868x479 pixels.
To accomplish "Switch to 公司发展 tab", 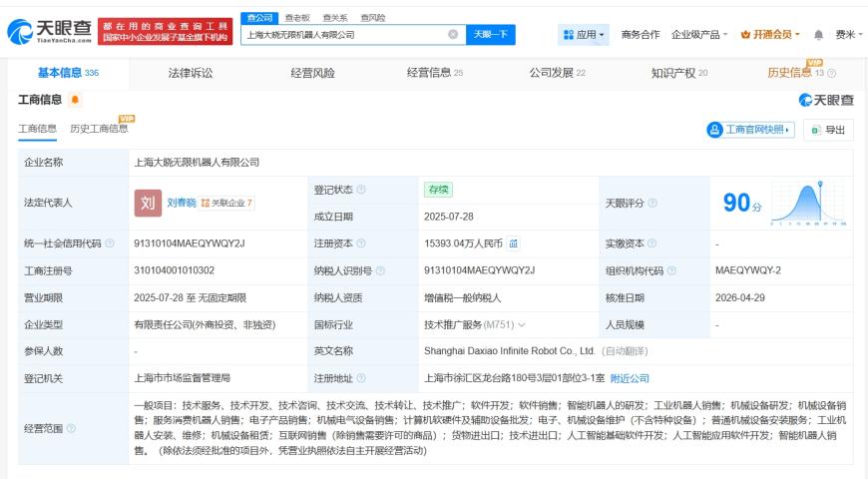I will coord(557,73).
